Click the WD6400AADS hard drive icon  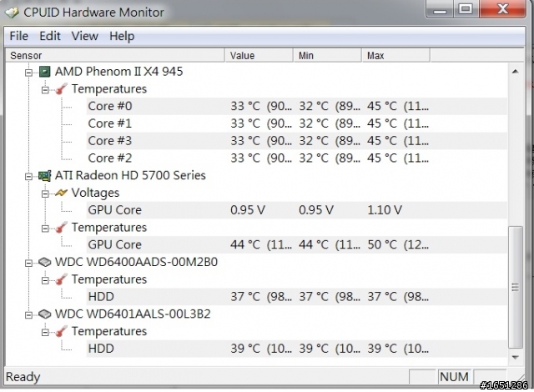tap(44, 262)
